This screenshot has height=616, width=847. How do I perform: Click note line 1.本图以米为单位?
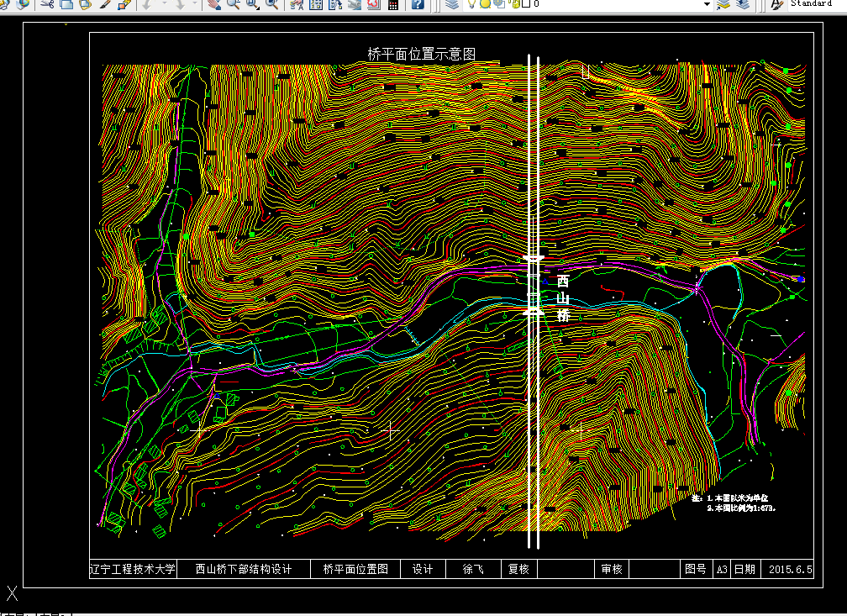(737, 498)
